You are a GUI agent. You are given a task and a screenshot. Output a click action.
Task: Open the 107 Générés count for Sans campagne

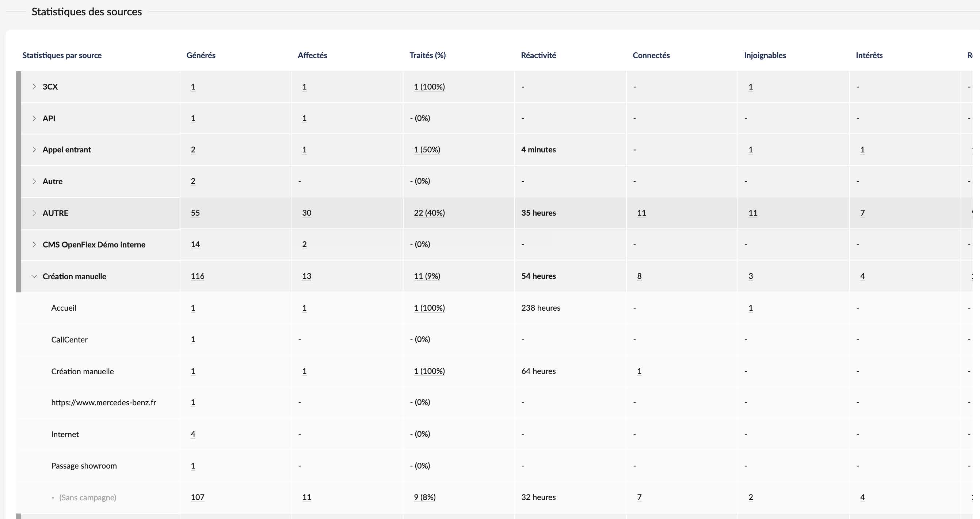pos(198,497)
